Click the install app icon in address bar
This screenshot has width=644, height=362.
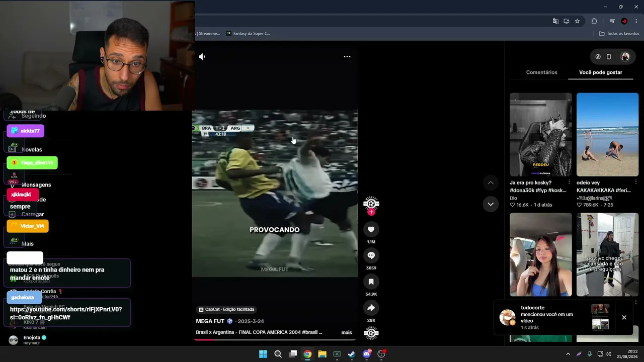(566, 21)
